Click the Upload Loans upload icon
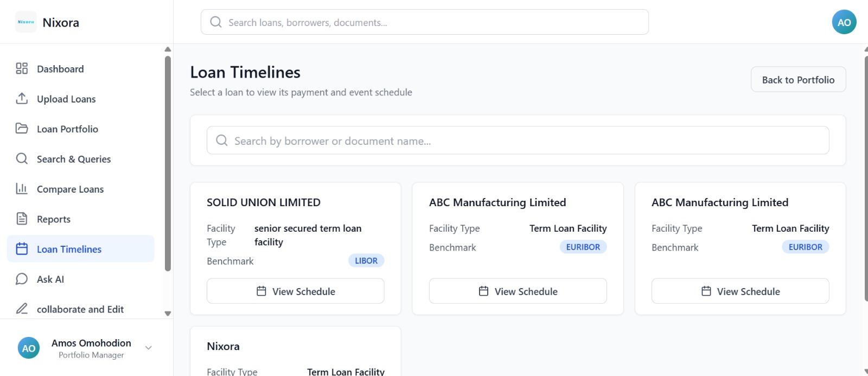Image resolution: width=868 pixels, height=376 pixels. coord(22,98)
